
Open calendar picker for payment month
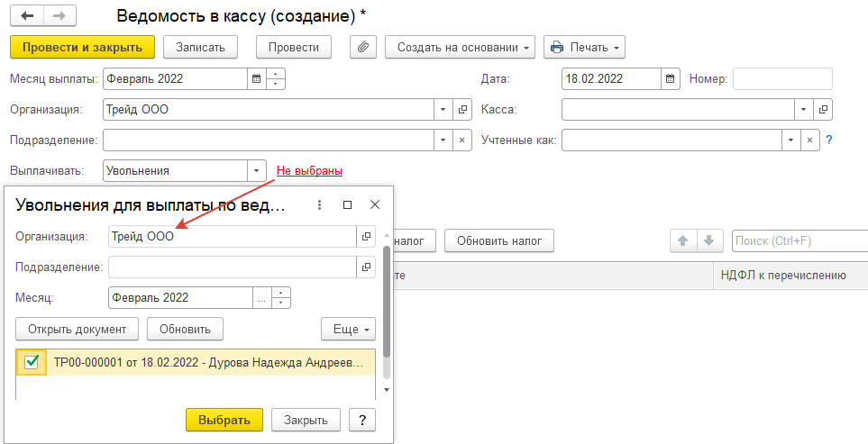[x=256, y=79]
